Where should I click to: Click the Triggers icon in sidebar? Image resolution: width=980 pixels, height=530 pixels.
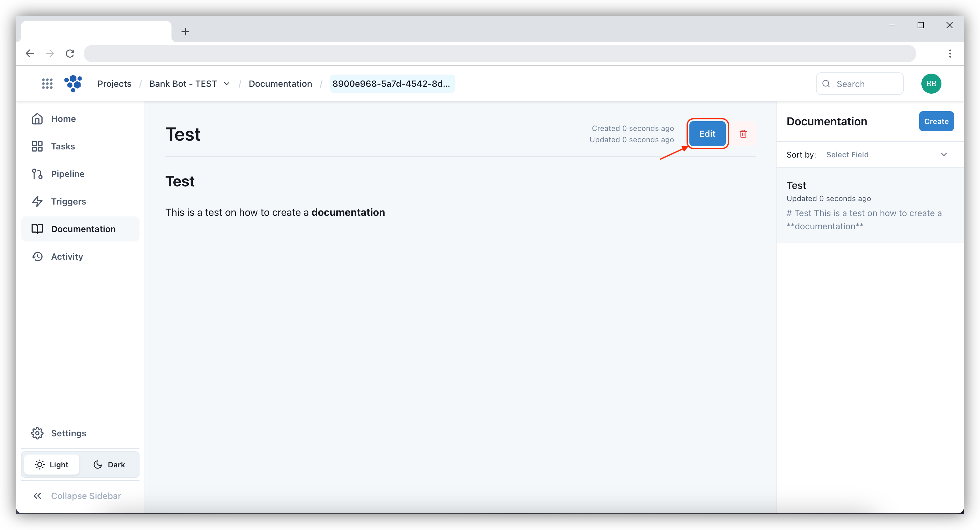point(38,201)
